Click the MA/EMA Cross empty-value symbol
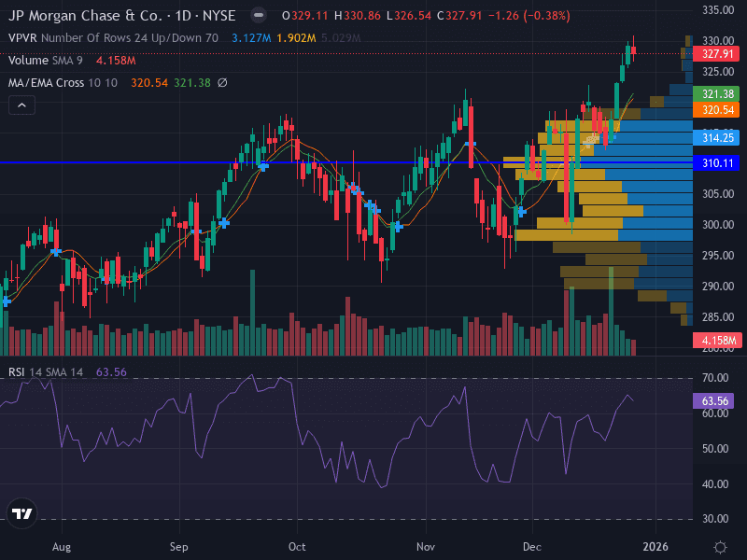Viewport: 747px width, 560px height. click(x=222, y=83)
